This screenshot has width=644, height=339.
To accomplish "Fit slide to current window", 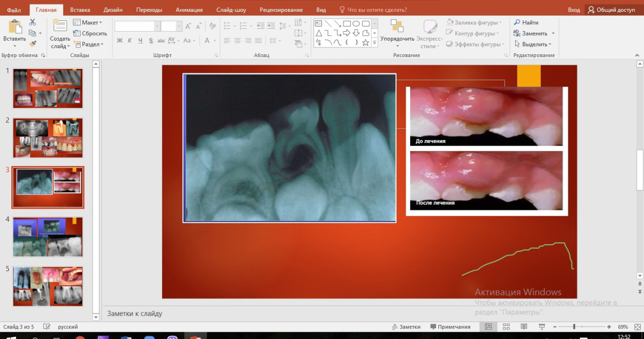I will click(637, 327).
